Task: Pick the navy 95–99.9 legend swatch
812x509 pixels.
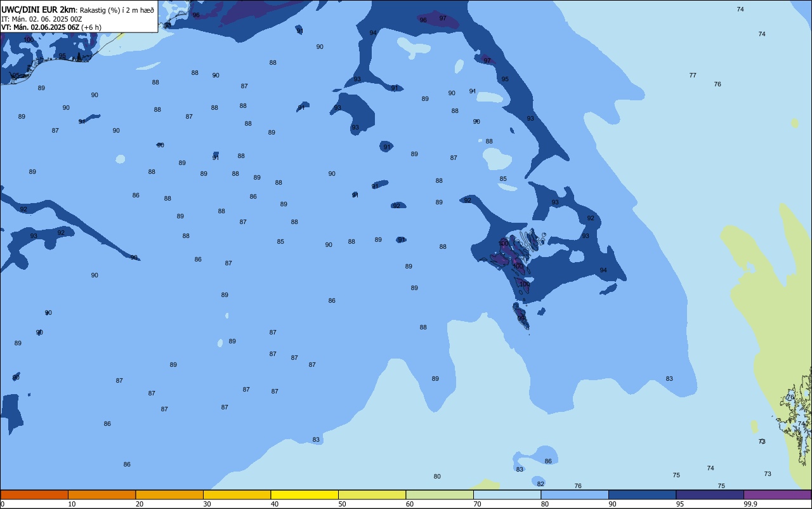Action: pyautogui.click(x=710, y=494)
